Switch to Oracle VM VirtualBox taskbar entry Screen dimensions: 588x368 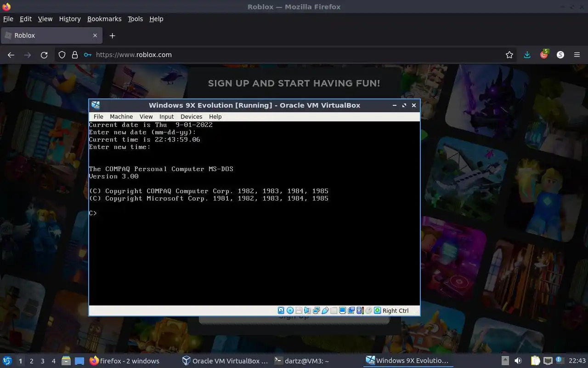(x=225, y=361)
